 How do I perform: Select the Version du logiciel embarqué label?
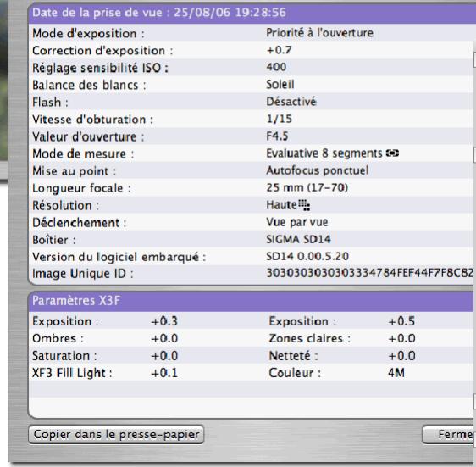119,258
